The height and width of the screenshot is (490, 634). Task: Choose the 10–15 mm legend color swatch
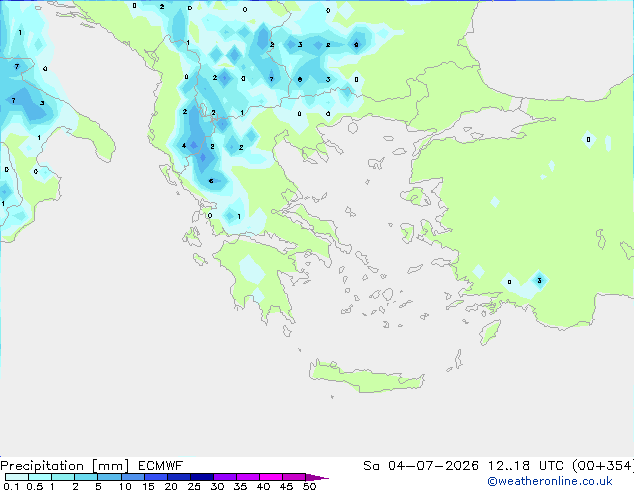point(132,477)
